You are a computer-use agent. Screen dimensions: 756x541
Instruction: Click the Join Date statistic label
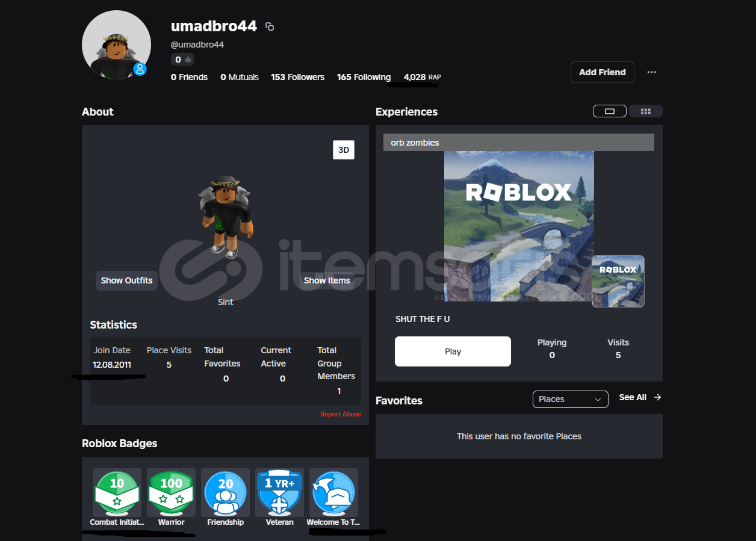(112, 350)
